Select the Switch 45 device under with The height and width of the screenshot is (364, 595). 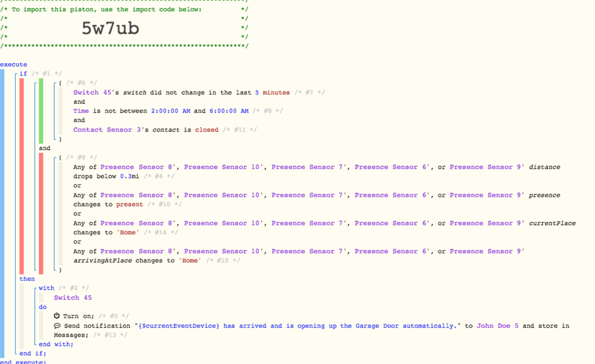[73, 298]
